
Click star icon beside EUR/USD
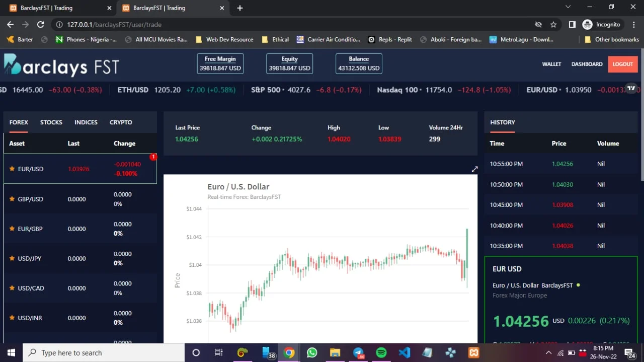[x=12, y=169]
